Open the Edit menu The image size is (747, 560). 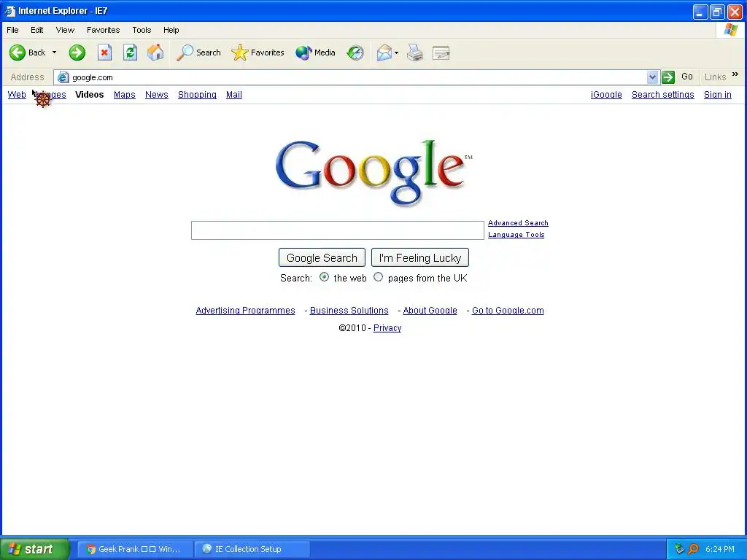pyautogui.click(x=36, y=30)
